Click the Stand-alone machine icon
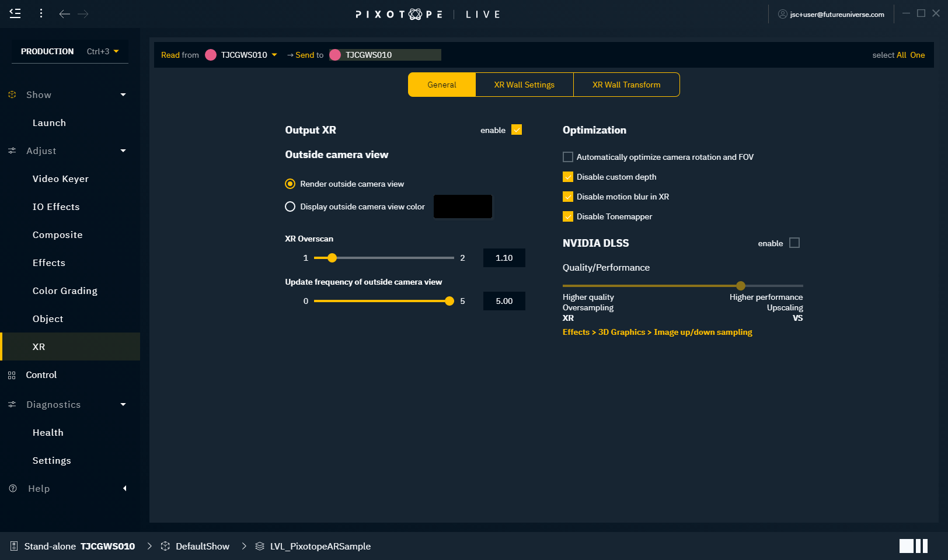 (x=14, y=546)
